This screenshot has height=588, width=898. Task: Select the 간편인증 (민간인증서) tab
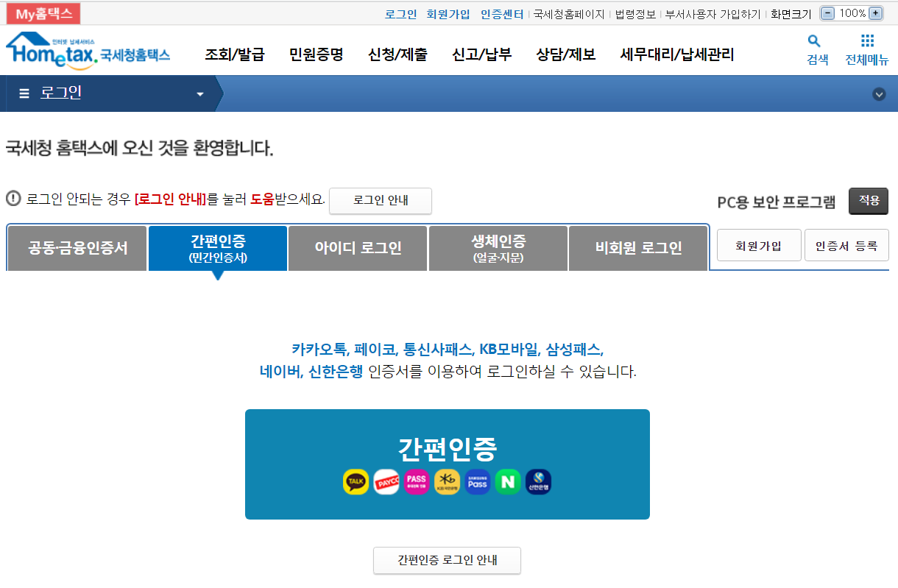click(x=218, y=248)
